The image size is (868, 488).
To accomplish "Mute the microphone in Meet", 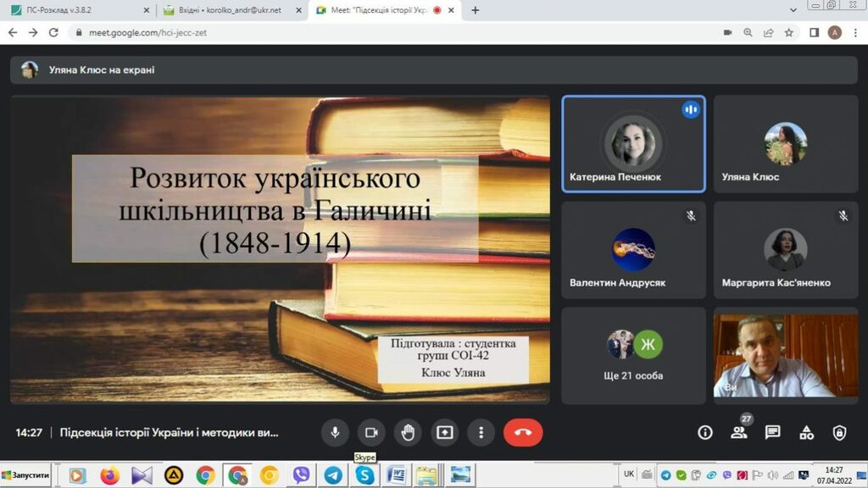I will click(x=335, y=432).
